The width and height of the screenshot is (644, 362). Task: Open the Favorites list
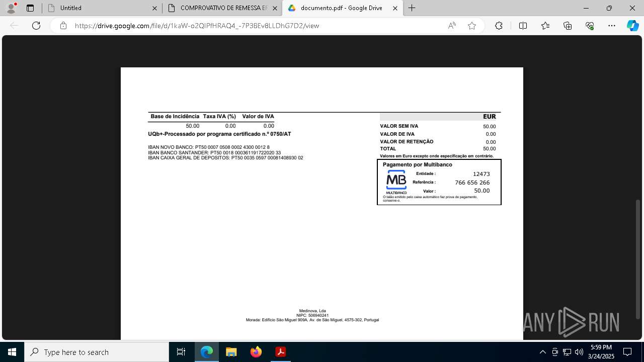click(545, 26)
